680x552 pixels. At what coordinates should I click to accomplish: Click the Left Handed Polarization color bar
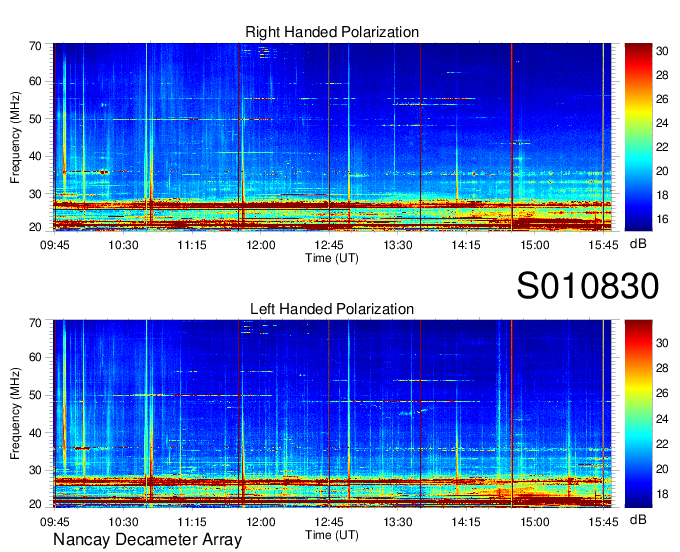pyautogui.click(x=638, y=414)
